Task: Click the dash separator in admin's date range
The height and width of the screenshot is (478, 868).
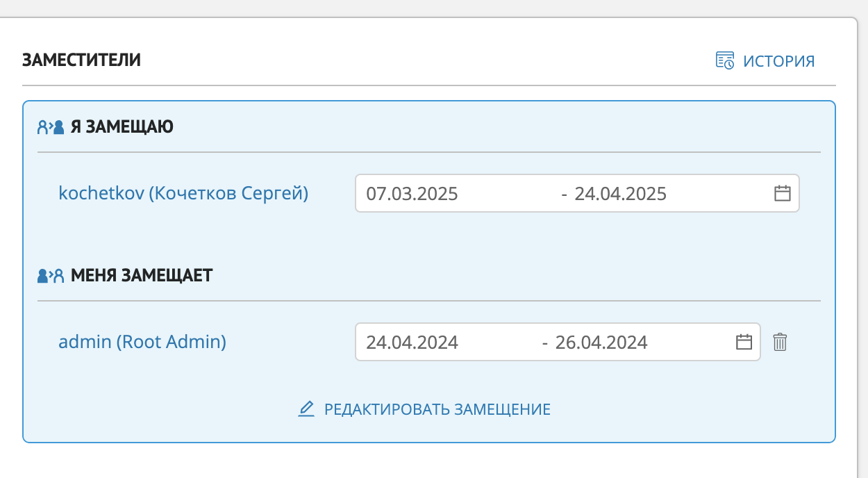Action: [x=544, y=342]
